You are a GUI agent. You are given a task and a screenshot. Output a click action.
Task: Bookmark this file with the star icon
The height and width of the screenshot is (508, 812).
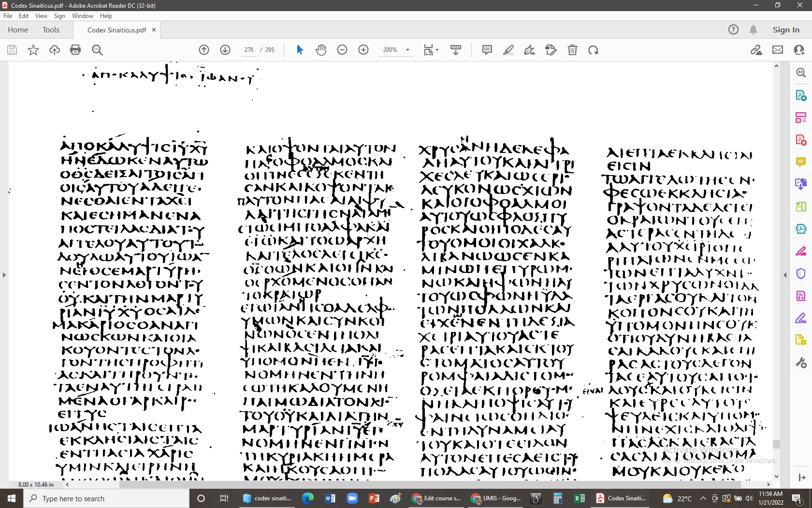pos(33,50)
